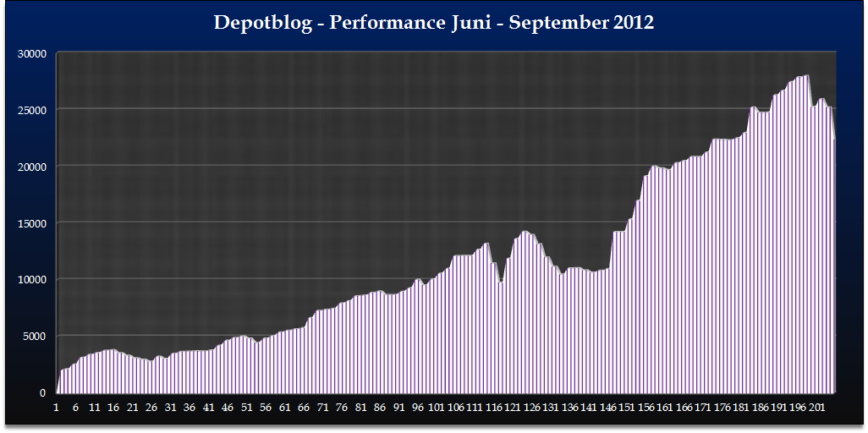Screen dimensions: 868x433
Task: Select the 10000 y-axis label
Action: [x=32, y=280]
